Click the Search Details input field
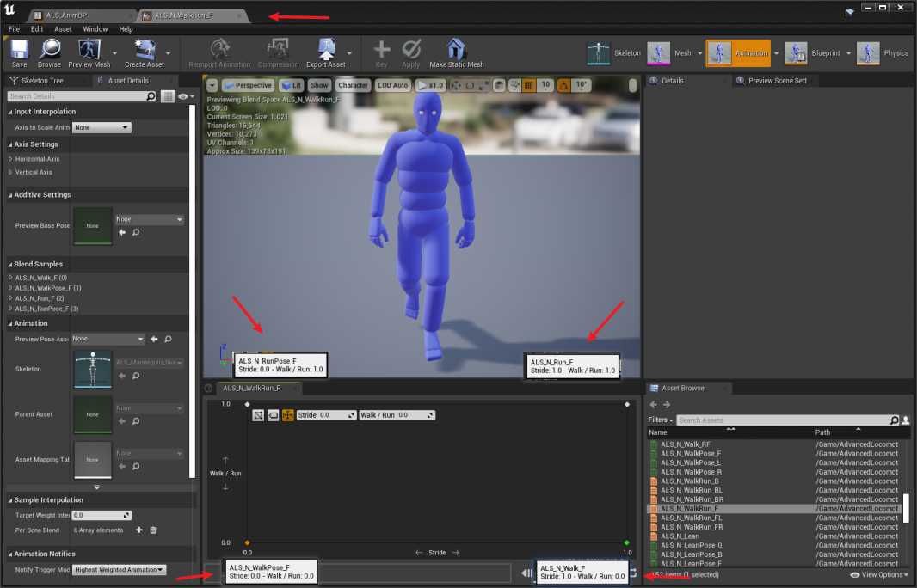 (77, 96)
